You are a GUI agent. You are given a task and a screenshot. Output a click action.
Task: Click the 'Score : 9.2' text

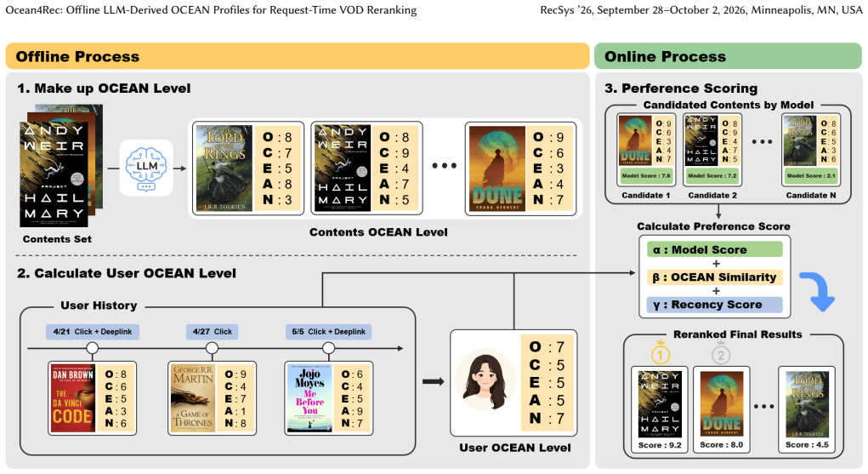pos(660,444)
